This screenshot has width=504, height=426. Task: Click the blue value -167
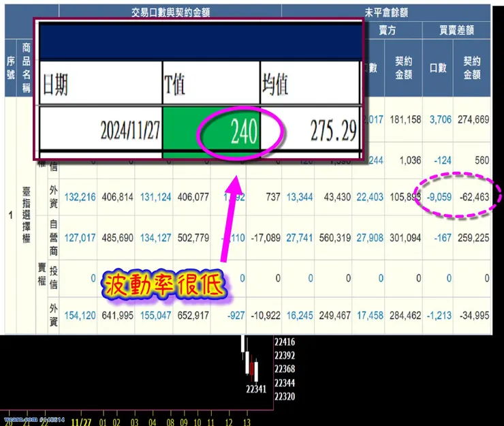[x=443, y=238]
